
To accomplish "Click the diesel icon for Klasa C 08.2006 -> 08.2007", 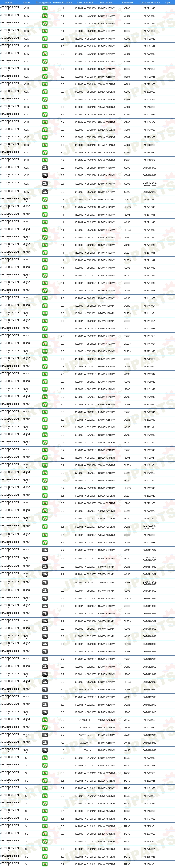I will (x=45, y=659).
